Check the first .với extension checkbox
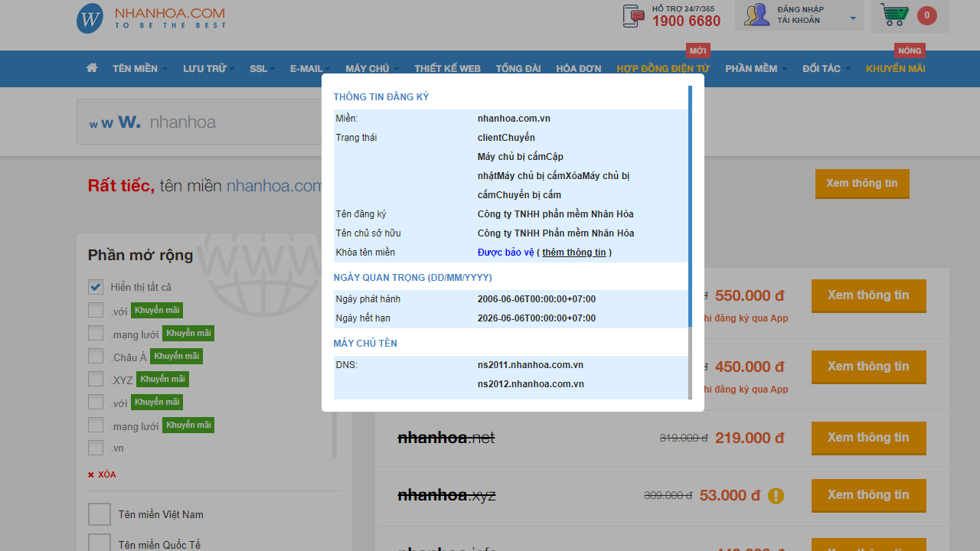The image size is (980, 551). [x=96, y=310]
